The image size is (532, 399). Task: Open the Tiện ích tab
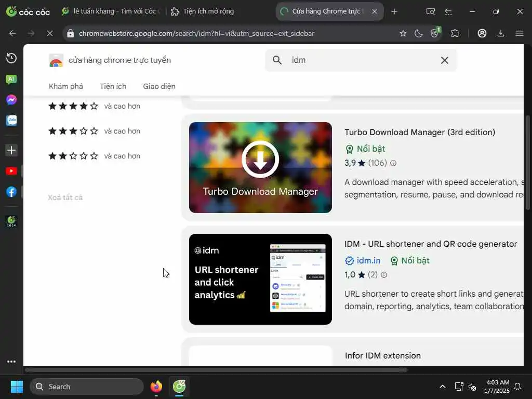pyautogui.click(x=113, y=86)
